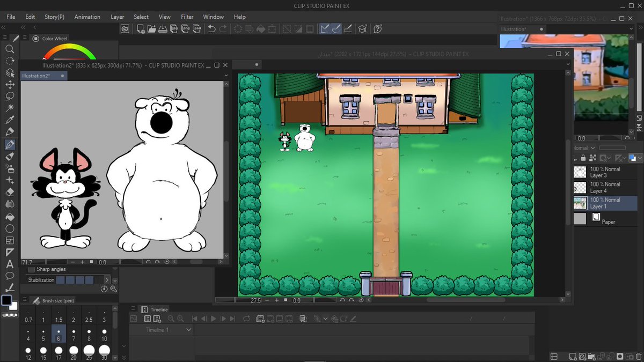Click the Layer 1 thumbnail
The height and width of the screenshot is (362, 644).
tap(580, 203)
